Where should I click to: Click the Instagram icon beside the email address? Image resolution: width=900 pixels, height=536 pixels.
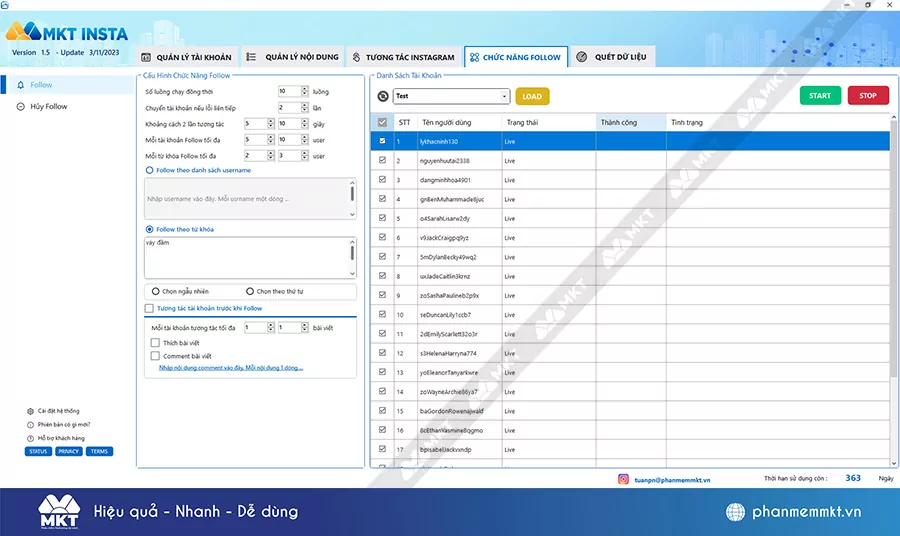(x=623, y=479)
